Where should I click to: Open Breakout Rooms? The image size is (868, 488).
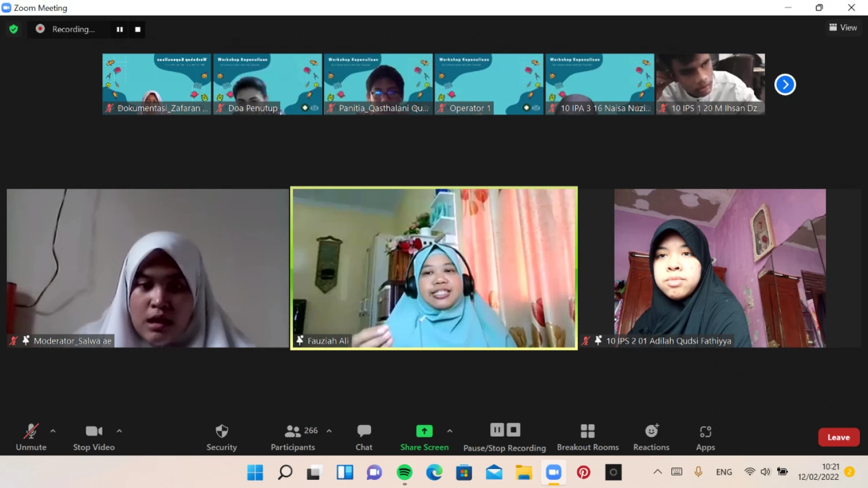tap(587, 437)
